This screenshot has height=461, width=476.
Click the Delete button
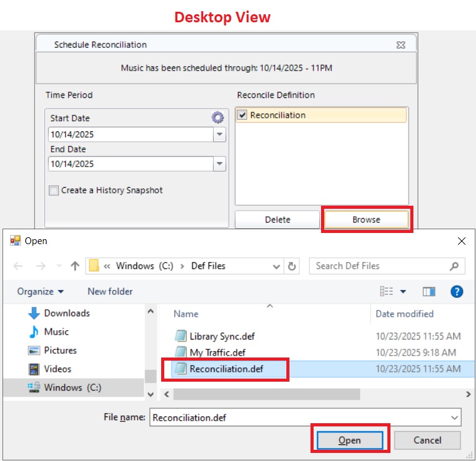[x=277, y=219]
